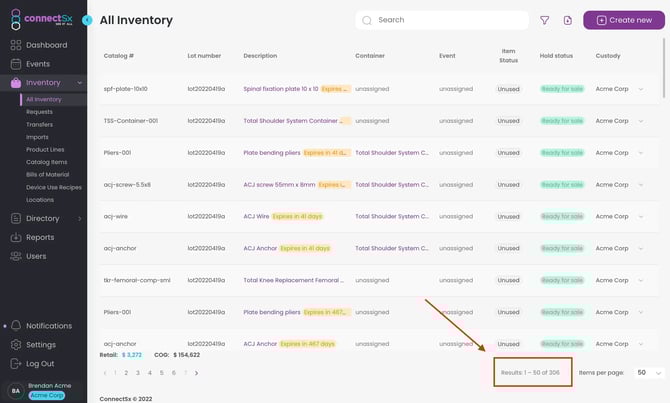Click Log Out in sidebar
This screenshot has width=670, height=403.
pos(40,364)
